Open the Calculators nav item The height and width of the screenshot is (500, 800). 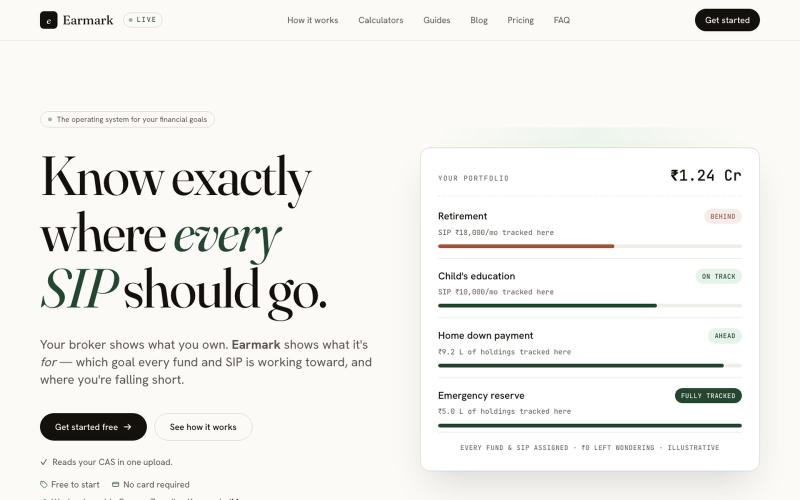point(381,20)
